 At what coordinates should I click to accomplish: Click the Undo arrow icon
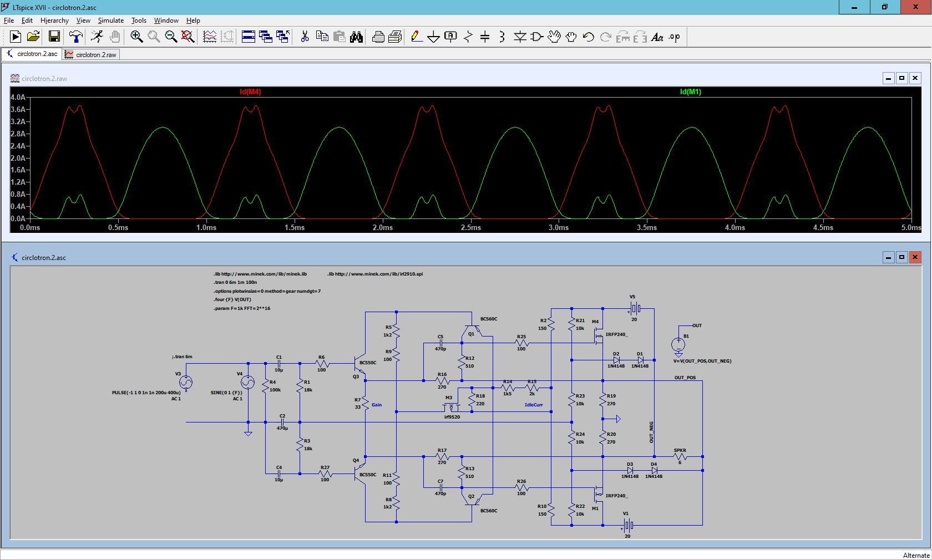pos(589,37)
